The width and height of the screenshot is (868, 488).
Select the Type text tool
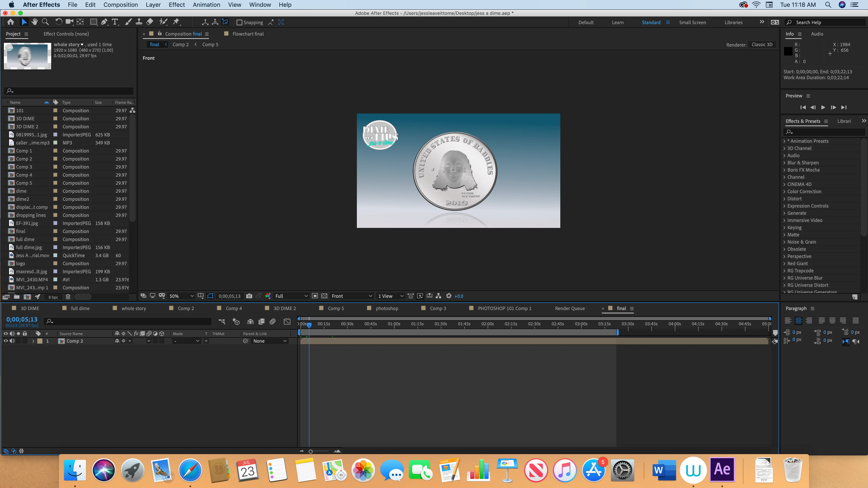115,22
